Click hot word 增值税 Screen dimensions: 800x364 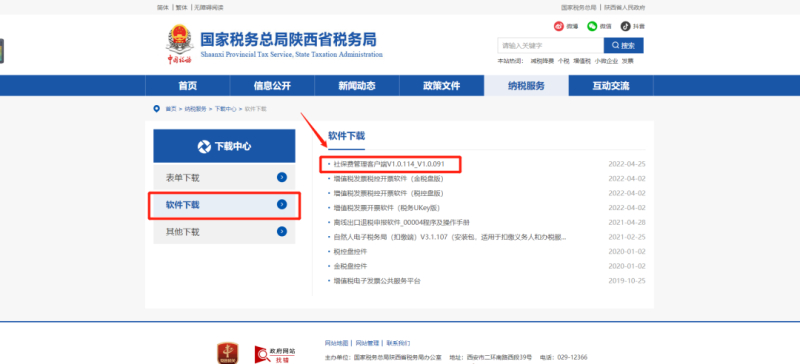582,61
